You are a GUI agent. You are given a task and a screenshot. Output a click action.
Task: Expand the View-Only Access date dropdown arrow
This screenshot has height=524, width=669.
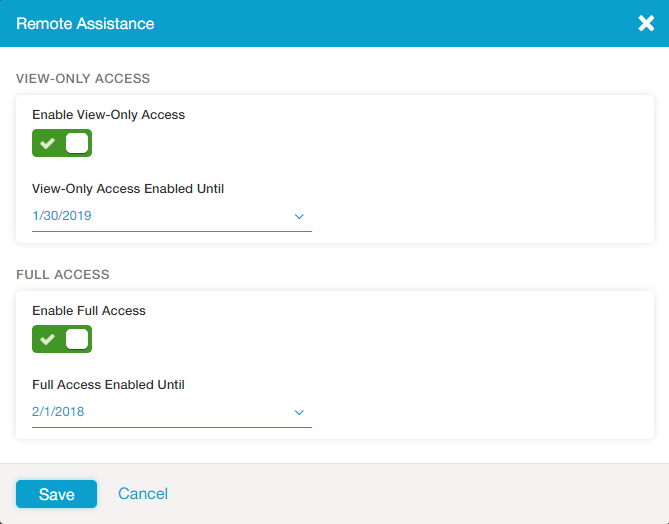point(298,216)
